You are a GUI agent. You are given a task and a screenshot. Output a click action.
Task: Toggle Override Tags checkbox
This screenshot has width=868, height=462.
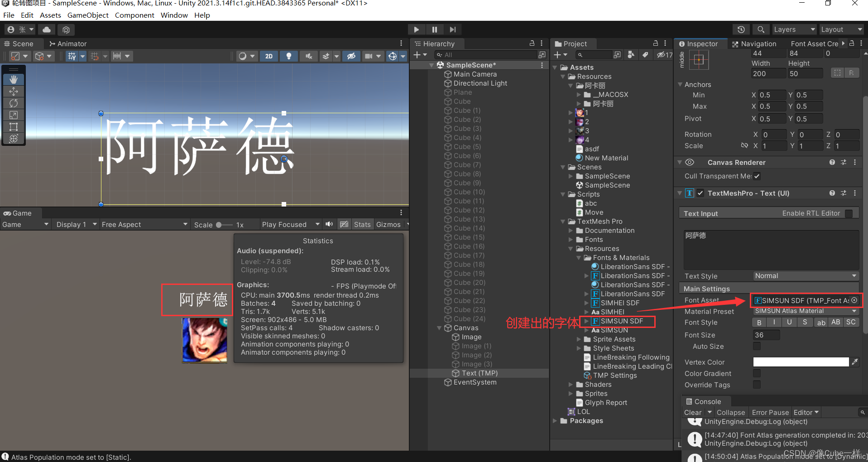tap(757, 385)
